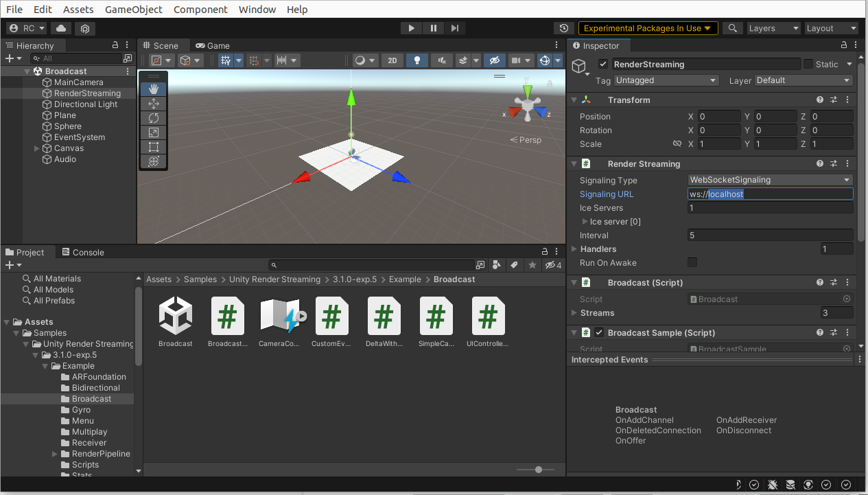Click search by label tag icon in Project

tap(513, 265)
